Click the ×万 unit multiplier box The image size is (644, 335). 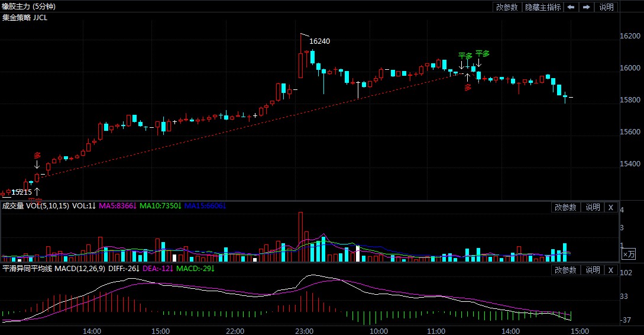click(x=628, y=254)
